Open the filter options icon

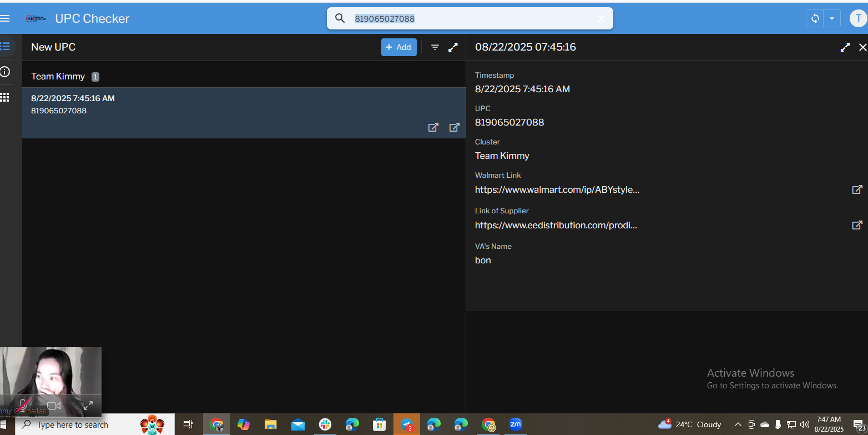pos(435,47)
